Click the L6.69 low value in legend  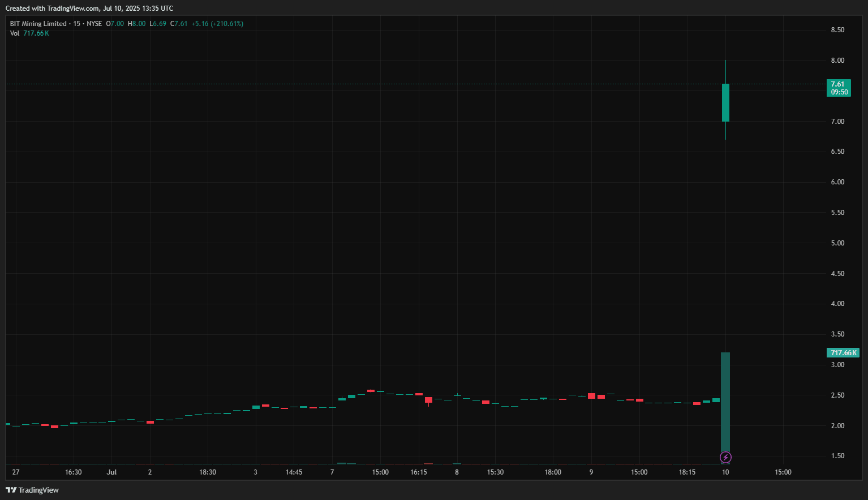point(158,24)
